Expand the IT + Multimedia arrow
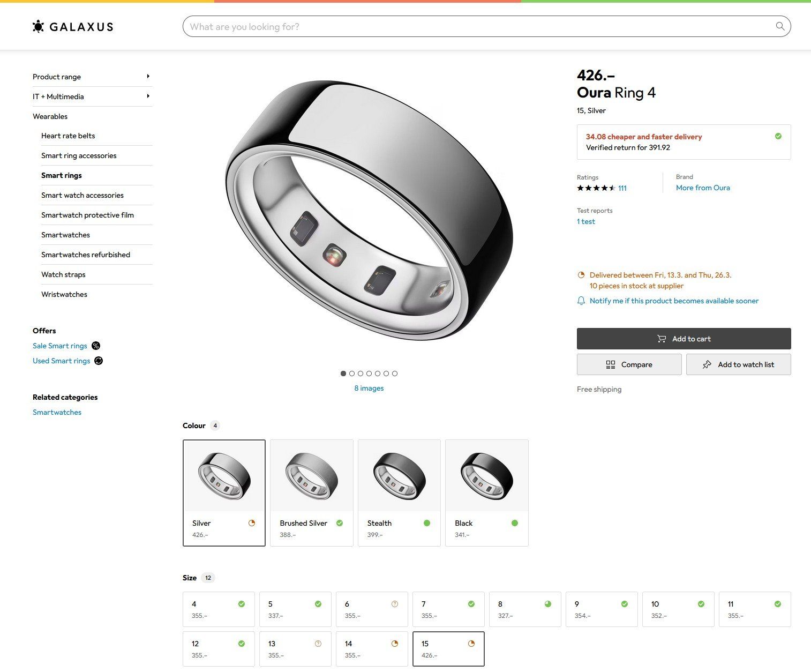The width and height of the screenshot is (811, 672). (148, 96)
